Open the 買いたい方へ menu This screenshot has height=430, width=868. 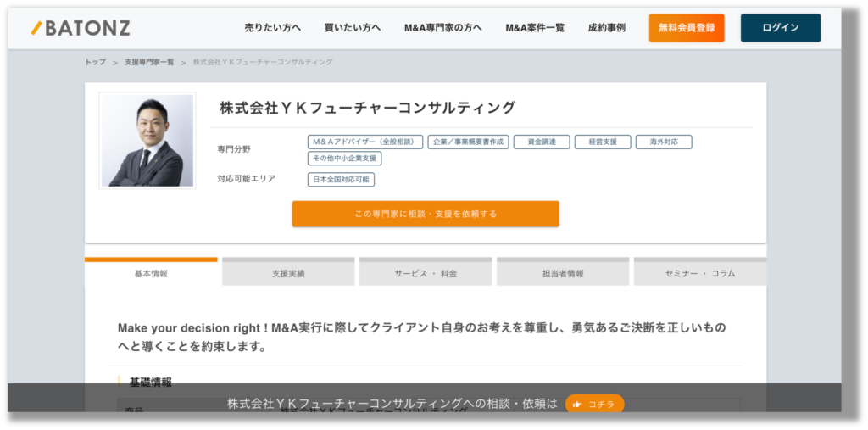pos(353,28)
